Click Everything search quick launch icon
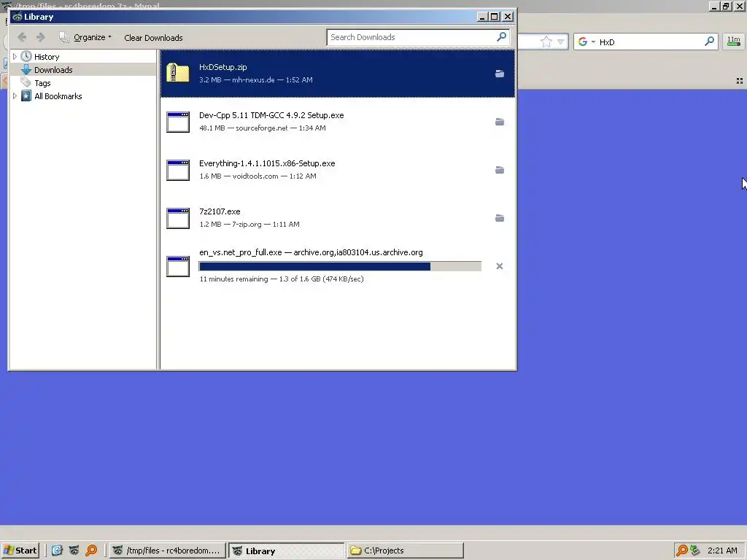The image size is (747, 560). point(91,551)
